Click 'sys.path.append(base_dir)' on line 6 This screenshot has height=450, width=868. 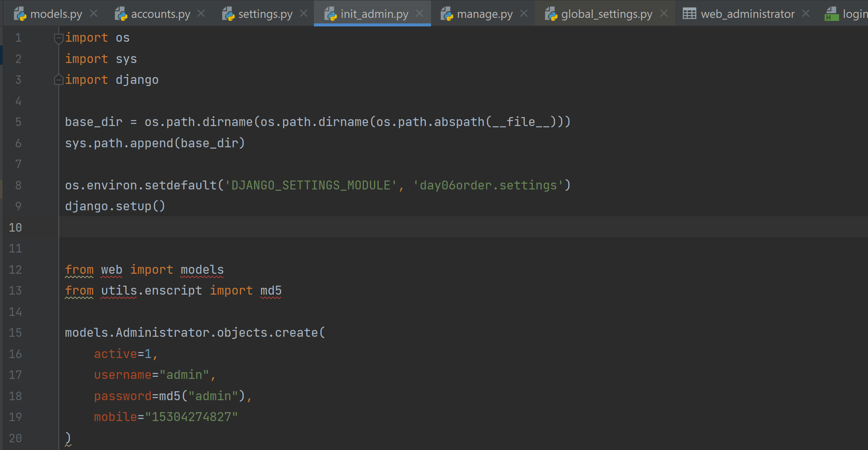click(155, 143)
